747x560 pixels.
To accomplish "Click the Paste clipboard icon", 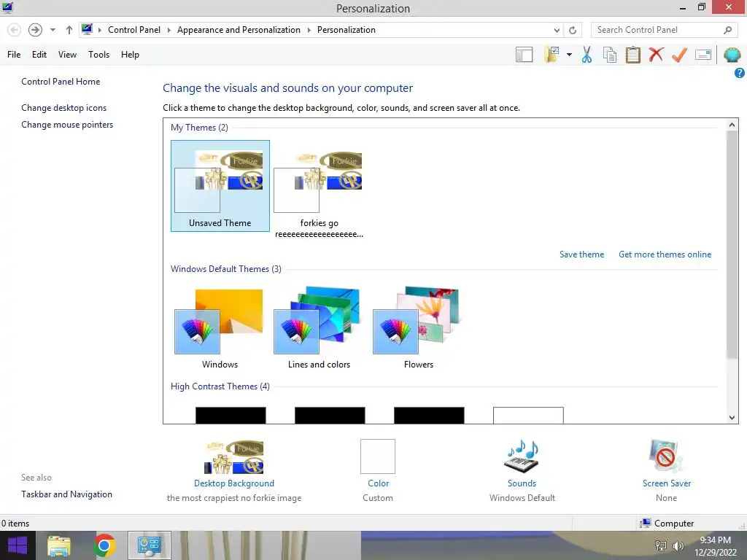I will tap(632, 55).
